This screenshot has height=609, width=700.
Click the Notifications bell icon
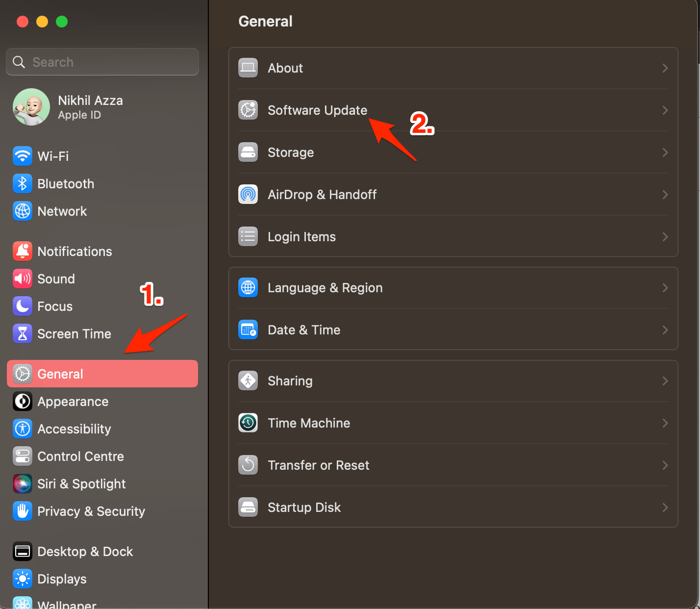pos(23,252)
